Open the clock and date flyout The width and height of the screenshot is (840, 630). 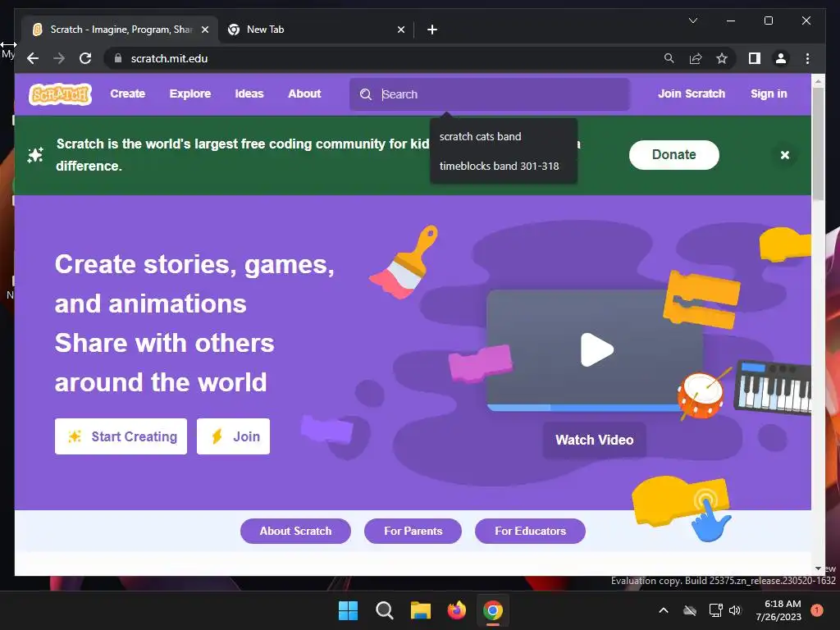[x=778, y=610]
